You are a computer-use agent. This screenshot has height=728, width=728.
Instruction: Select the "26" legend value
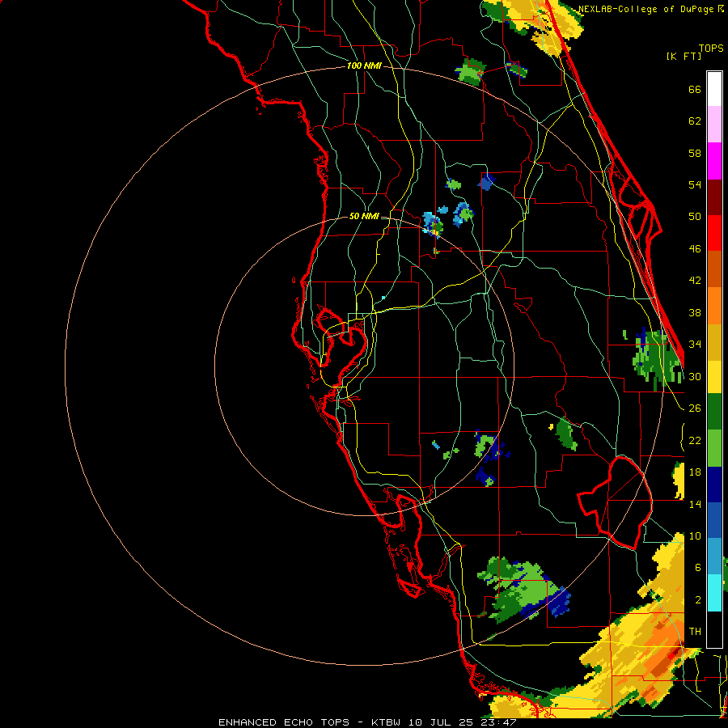tap(695, 408)
